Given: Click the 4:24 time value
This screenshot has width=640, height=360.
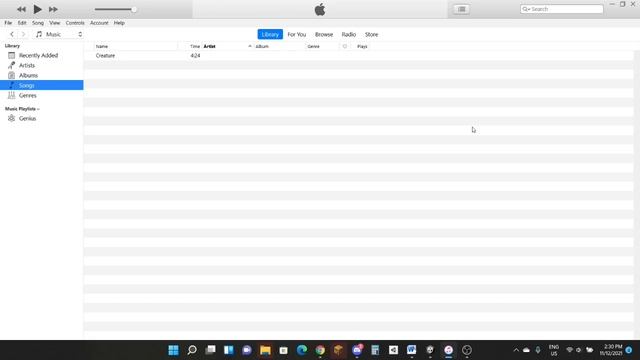Looking at the screenshot, I should [195, 56].
